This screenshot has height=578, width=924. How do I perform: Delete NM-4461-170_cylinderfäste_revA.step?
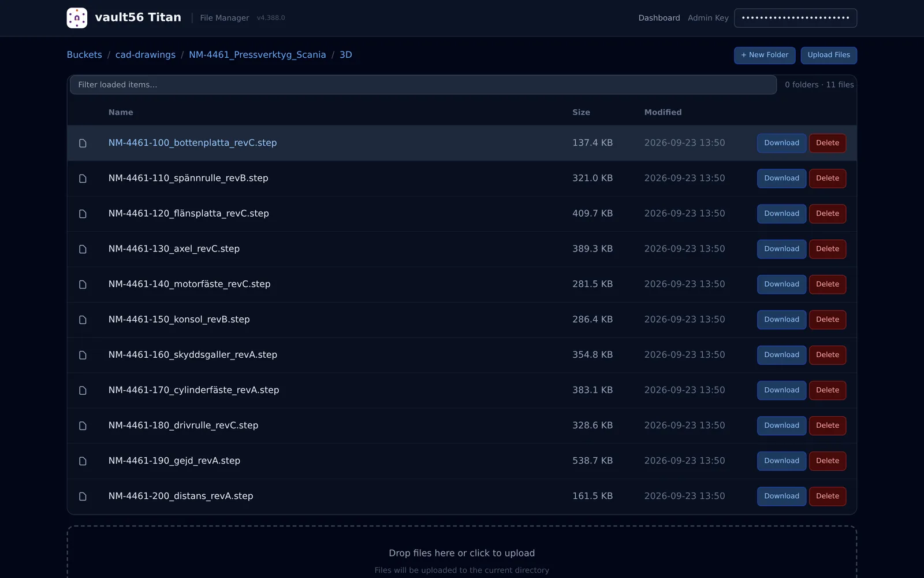coord(828,390)
